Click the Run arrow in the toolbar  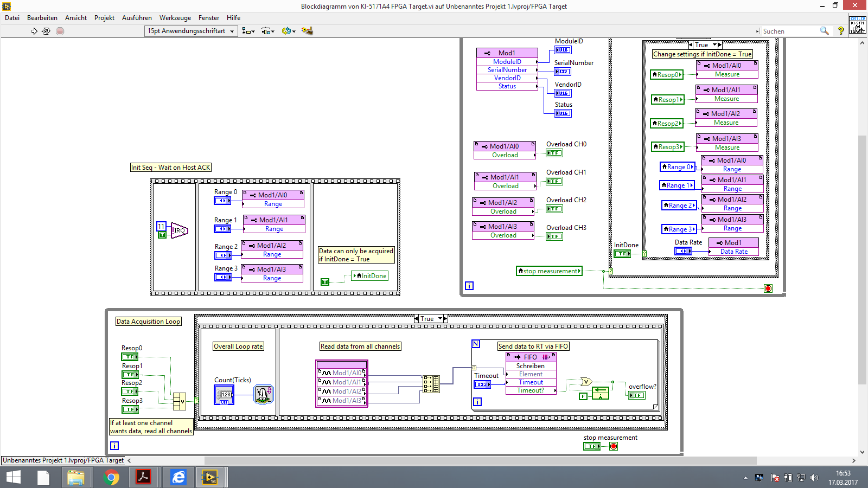pos(34,31)
